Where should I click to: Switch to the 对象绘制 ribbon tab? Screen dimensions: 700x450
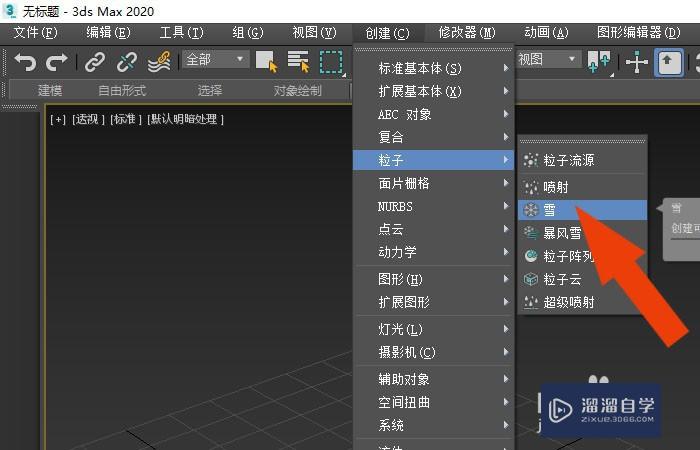click(x=297, y=91)
